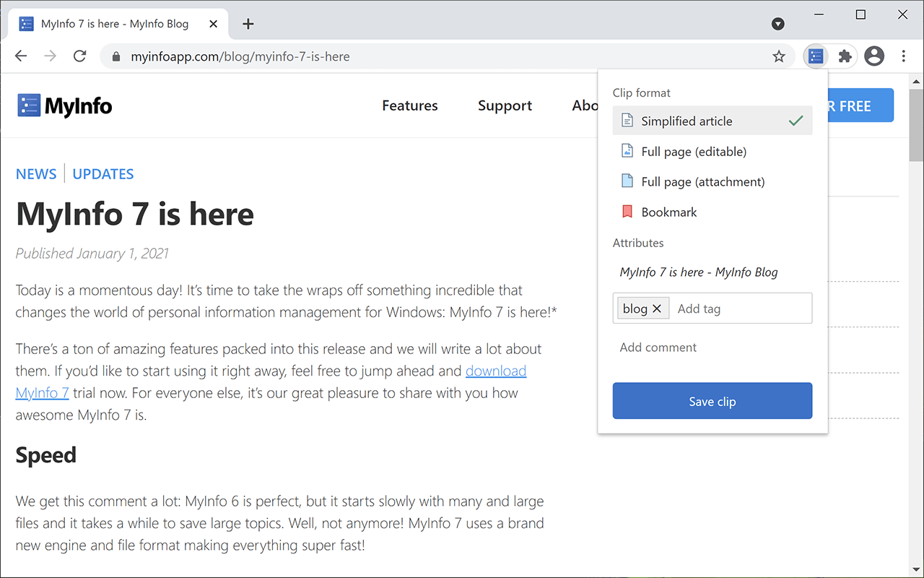This screenshot has width=924, height=578.
Task: Click the Add comment field
Action: tap(712, 348)
